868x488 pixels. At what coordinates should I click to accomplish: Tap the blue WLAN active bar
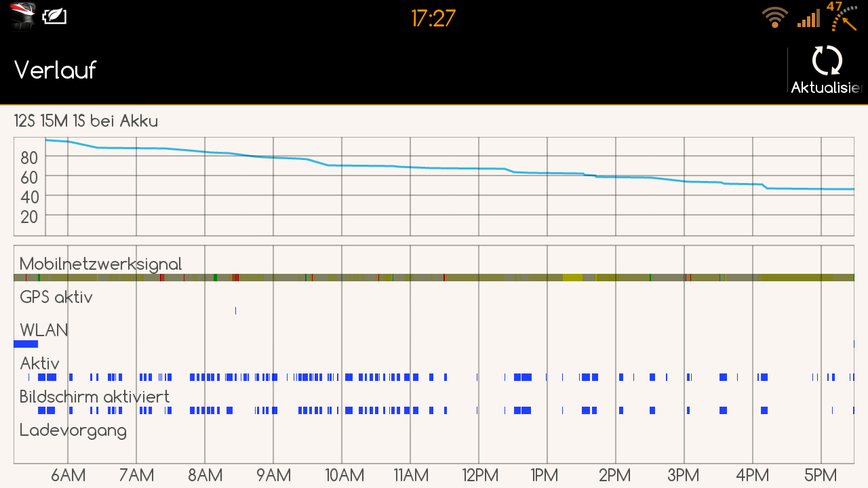tap(26, 344)
